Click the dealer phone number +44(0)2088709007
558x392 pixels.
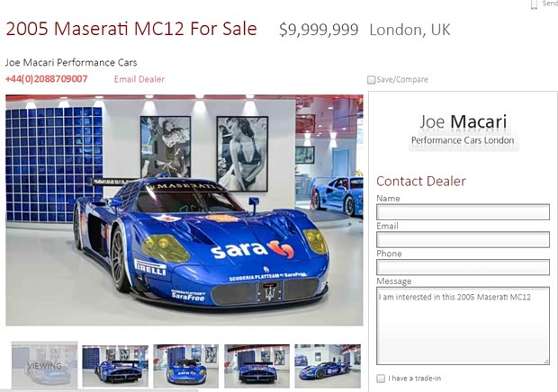(x=47, y=79)
